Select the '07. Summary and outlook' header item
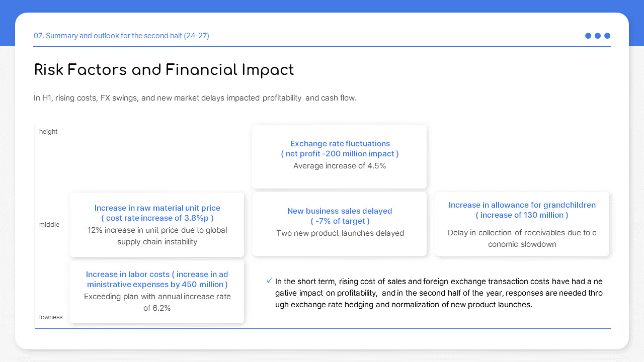644x362 pixels. coord(121,36)
